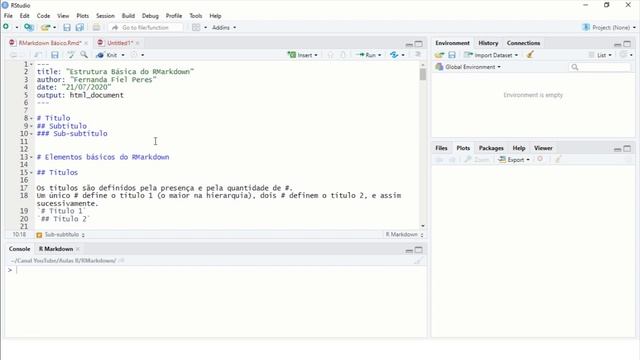The image size is (640, 360).
Task: Collapse the fold arrow at line 9
Action: pos(31,126)
